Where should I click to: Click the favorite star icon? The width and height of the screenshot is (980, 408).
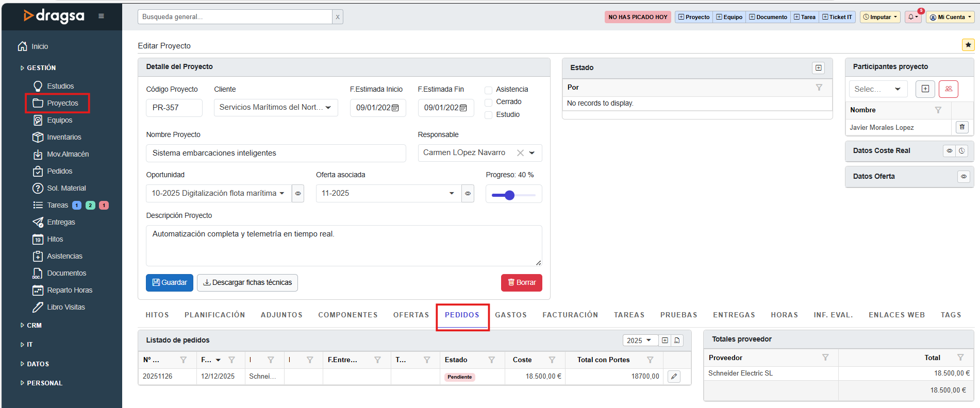click(968, 45)
